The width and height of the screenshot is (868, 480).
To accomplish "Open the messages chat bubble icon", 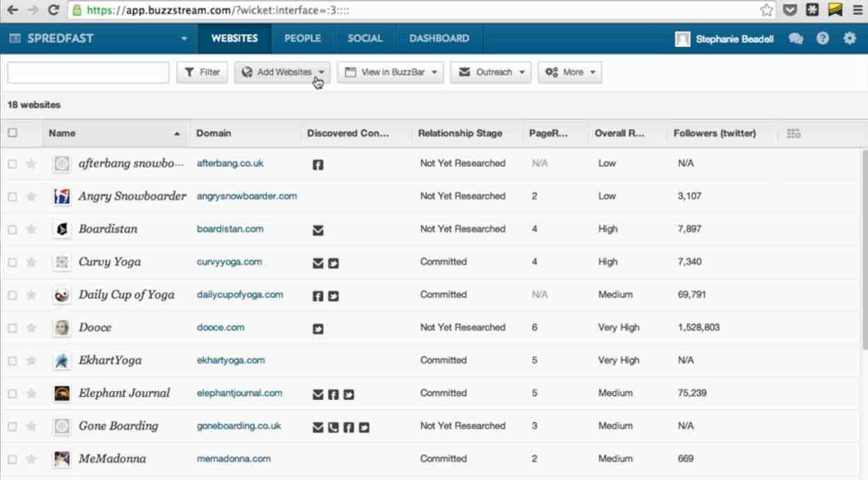I will 796,39.
